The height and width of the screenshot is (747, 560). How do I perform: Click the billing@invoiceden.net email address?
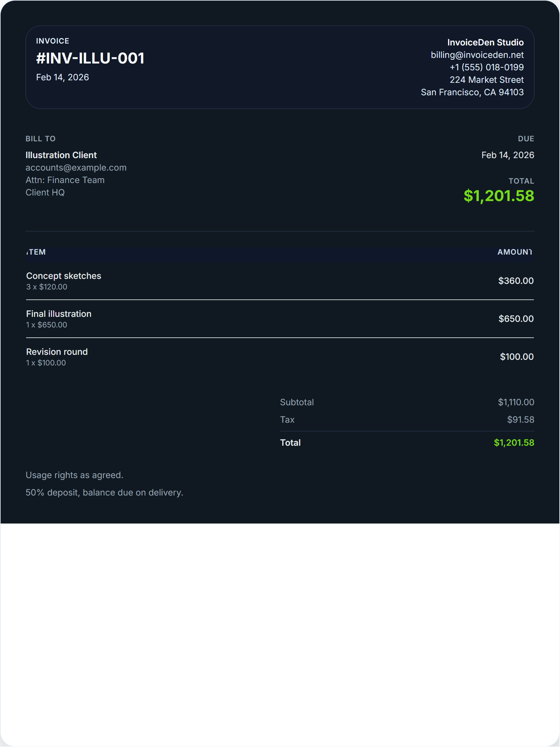click(x=477, y=55)
